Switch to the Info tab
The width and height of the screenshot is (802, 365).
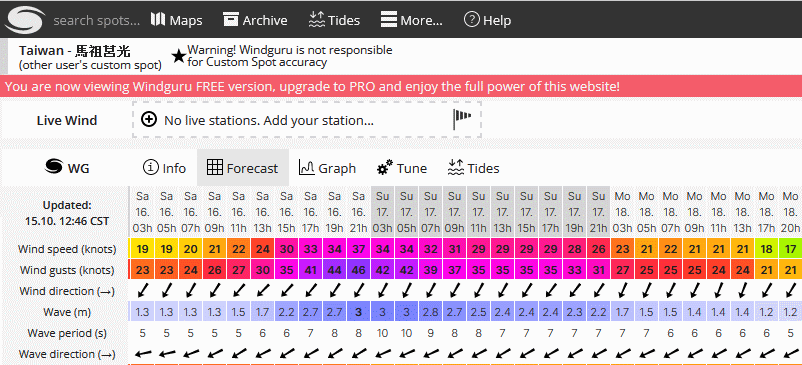[164, 168]
